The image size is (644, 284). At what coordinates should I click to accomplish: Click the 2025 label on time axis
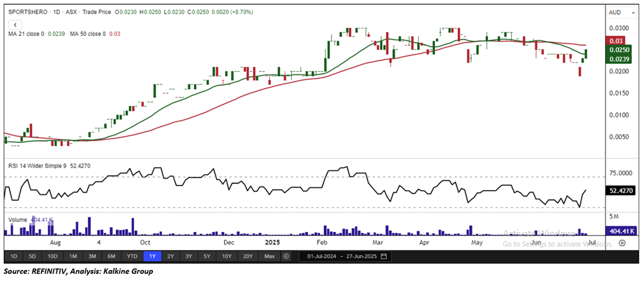click(x=273, y=242)
